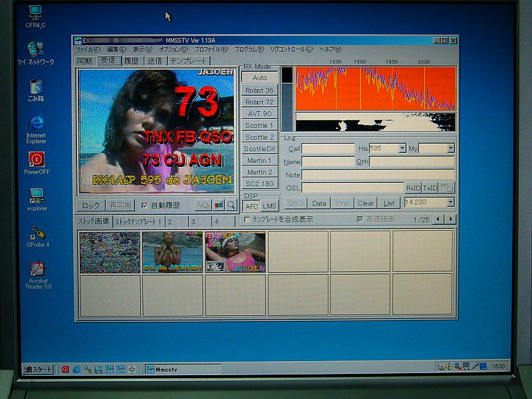Expand the My RST dropdown
The height and width of the screenshot is (399, 532).
click(x=450, y=148)
